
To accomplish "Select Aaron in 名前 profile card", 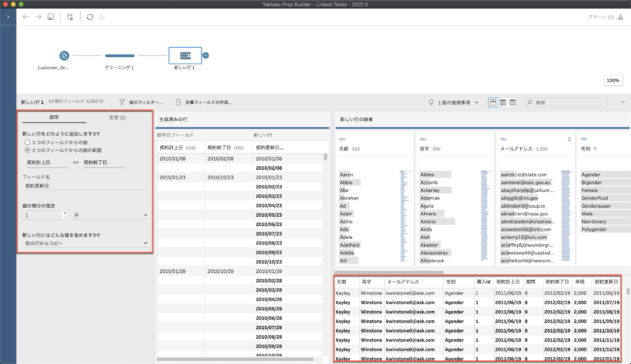I will coord(347,174).
